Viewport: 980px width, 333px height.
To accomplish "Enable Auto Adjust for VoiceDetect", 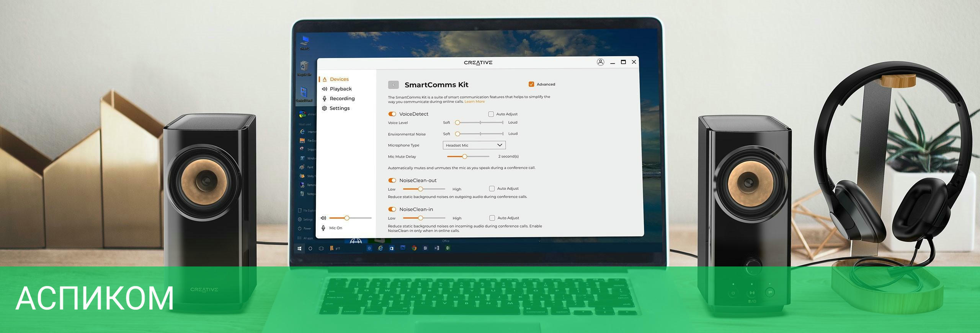I will pyautogui.click(x=491, y=114).
